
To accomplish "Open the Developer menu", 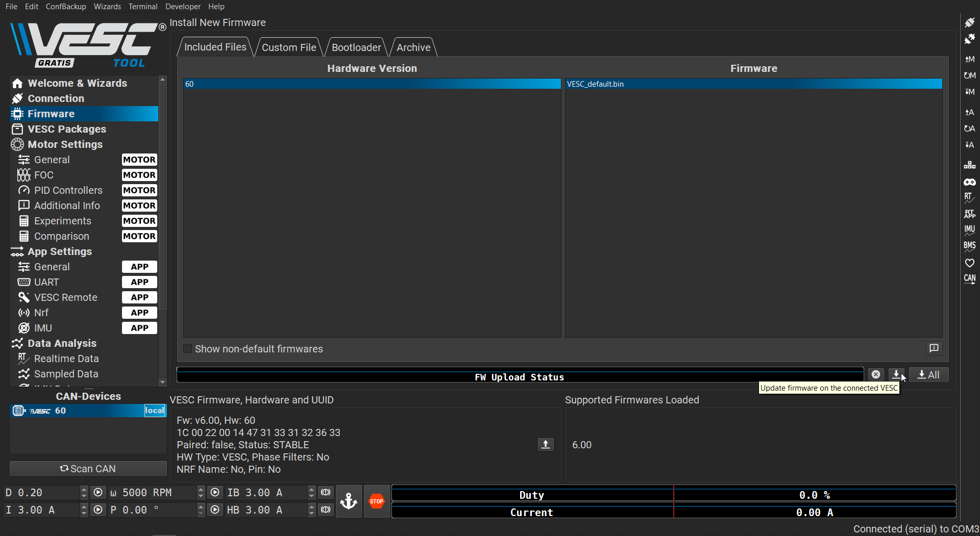I will pyautogui.click(x=183, y=7).
